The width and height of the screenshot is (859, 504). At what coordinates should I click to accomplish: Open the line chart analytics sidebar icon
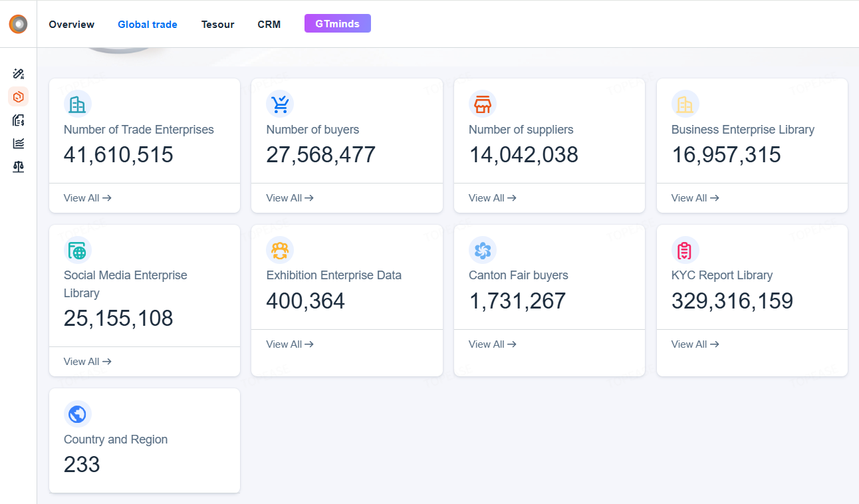tap(19, 144)
